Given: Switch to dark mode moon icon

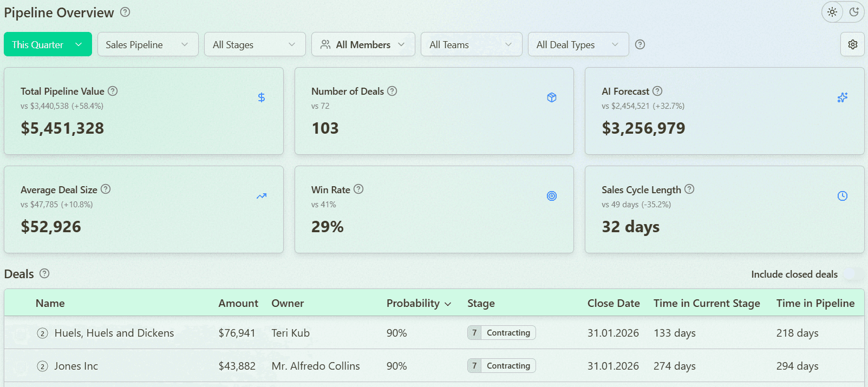Looking at the screenshot, I should click(x=854, y=12).
